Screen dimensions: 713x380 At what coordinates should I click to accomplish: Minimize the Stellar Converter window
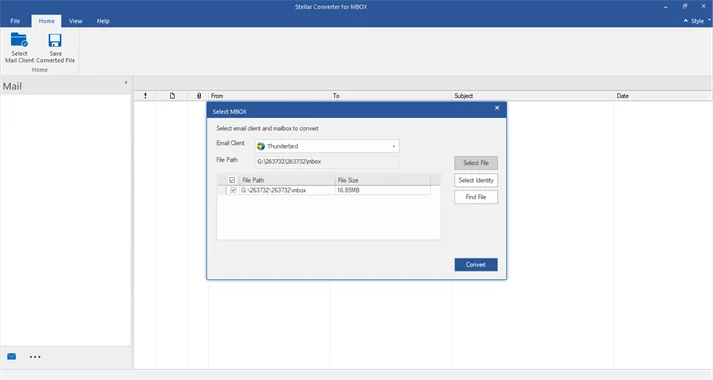tap(666, 7)
